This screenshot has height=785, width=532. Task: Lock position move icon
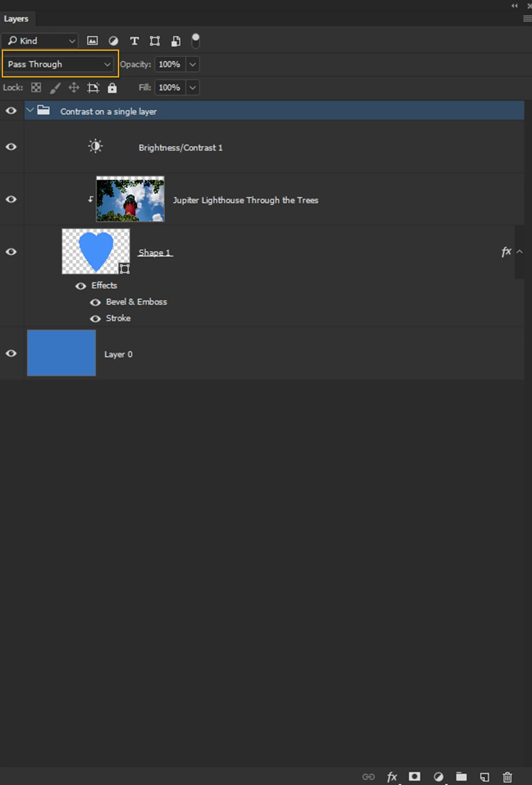(74, 88)
